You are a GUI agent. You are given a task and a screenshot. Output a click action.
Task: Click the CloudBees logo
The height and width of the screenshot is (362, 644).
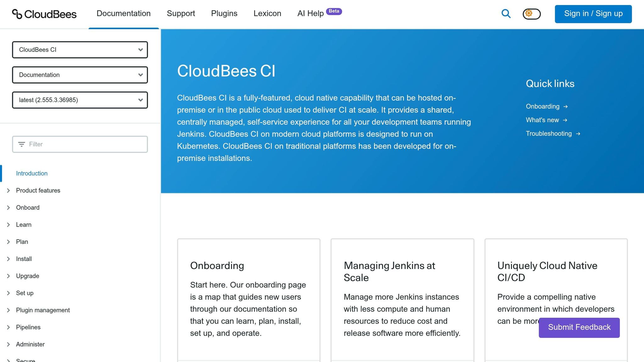coord(44,14)
